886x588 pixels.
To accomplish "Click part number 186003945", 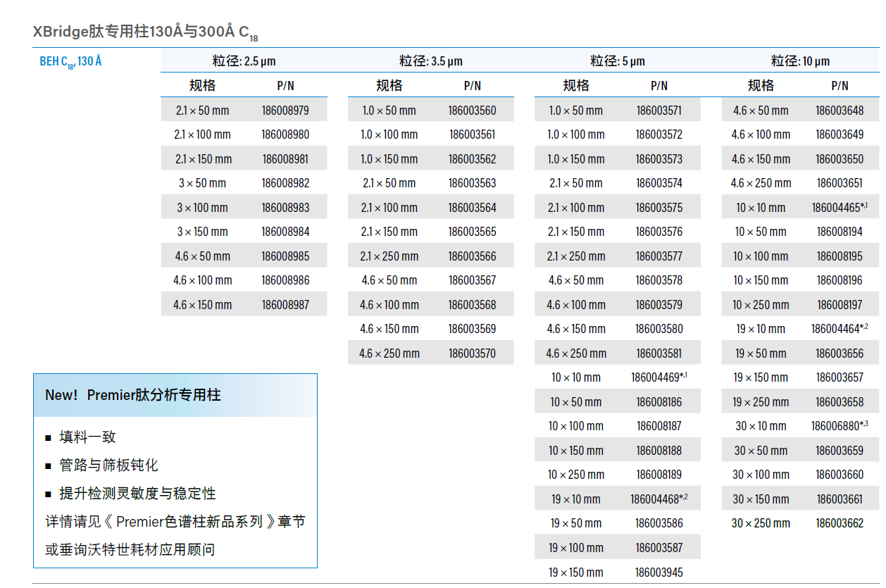I will (x=659, y=573).
